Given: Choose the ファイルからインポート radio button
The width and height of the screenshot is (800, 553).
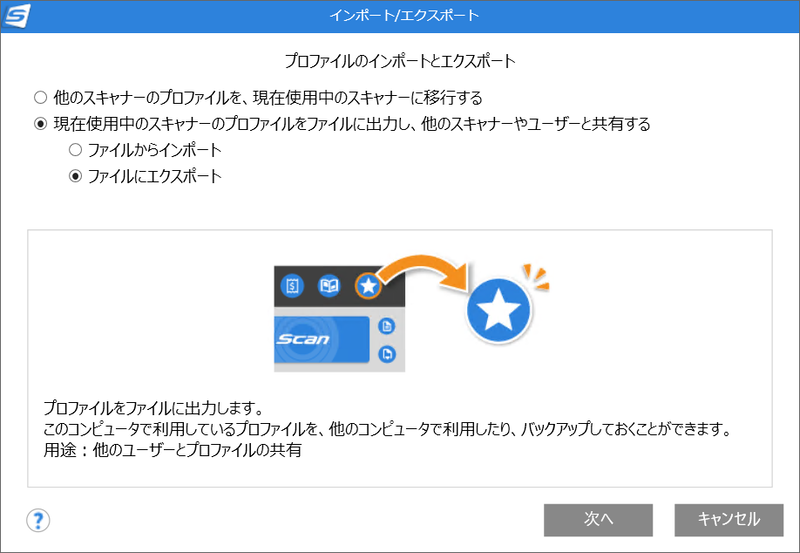Looking at the screenshot, I should [75, 149].
